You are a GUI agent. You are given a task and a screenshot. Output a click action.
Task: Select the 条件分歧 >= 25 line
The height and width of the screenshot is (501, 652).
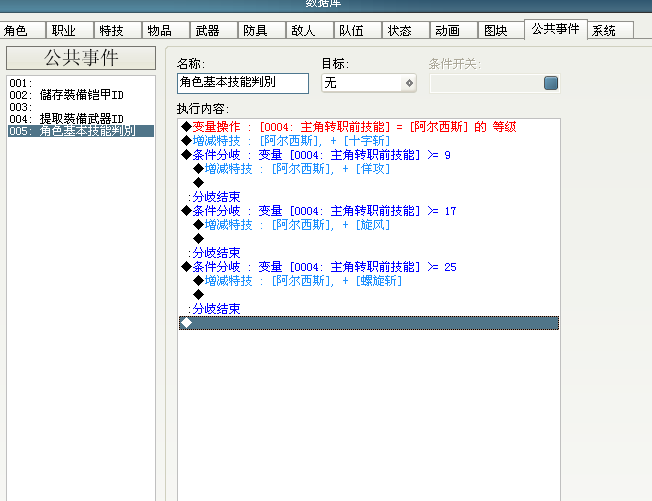point(368,267)
